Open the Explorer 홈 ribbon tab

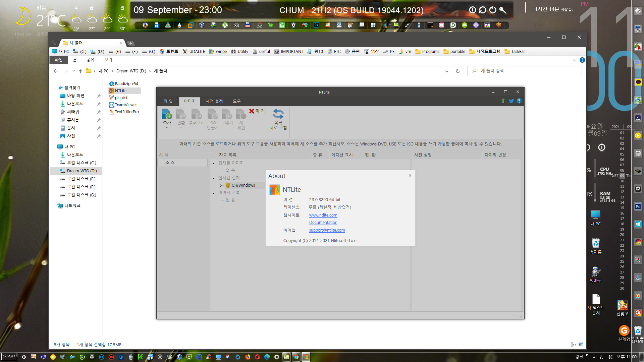pyautogui.click(x=75, y=60)
